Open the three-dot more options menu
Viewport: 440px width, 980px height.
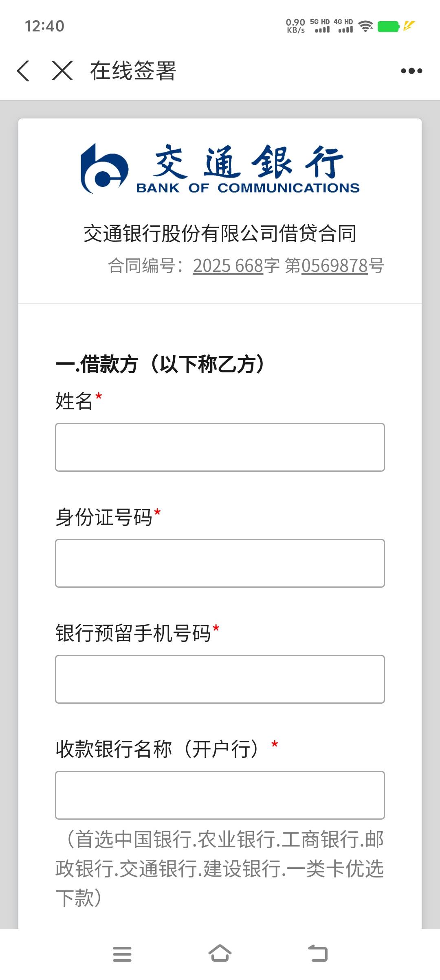point(411,71)
